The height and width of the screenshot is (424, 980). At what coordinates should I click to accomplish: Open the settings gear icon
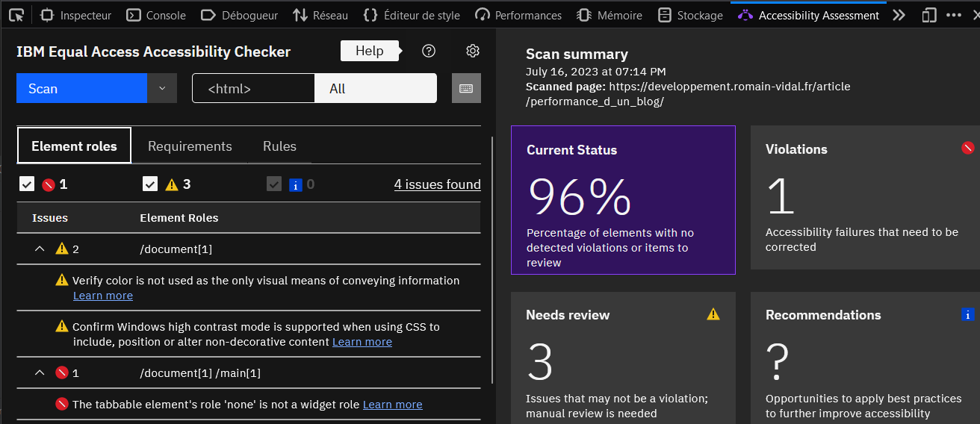(472, 51)
